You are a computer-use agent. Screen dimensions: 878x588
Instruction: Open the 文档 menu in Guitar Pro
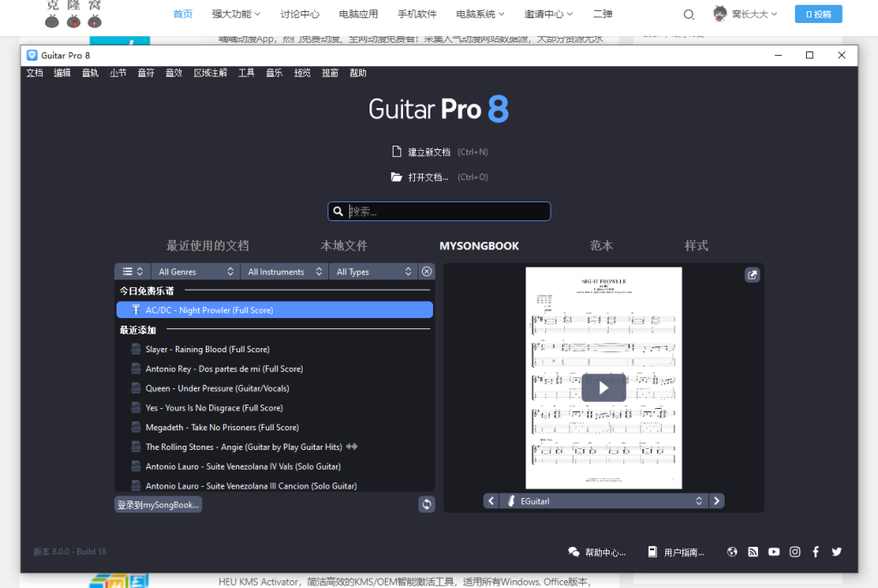[x=34, y=73]
